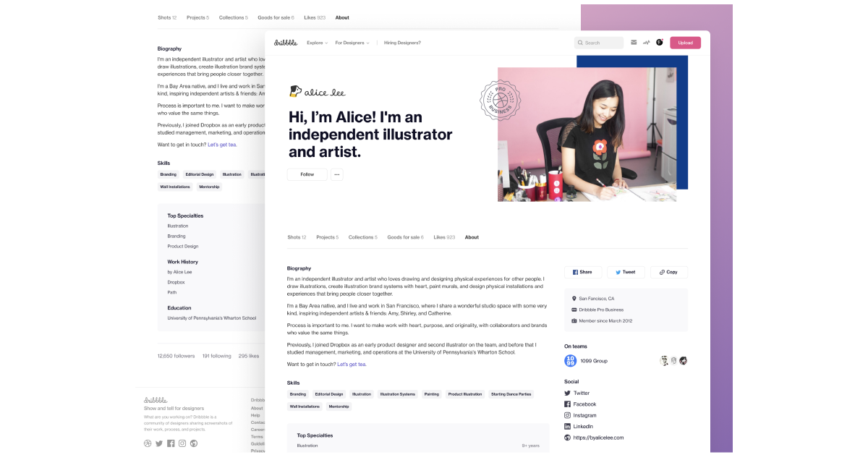Open the Projects tab in the front window
Image resolution: width=868 pixels, height=460 pixels.
pyautogui.click(x=328, y=237)
